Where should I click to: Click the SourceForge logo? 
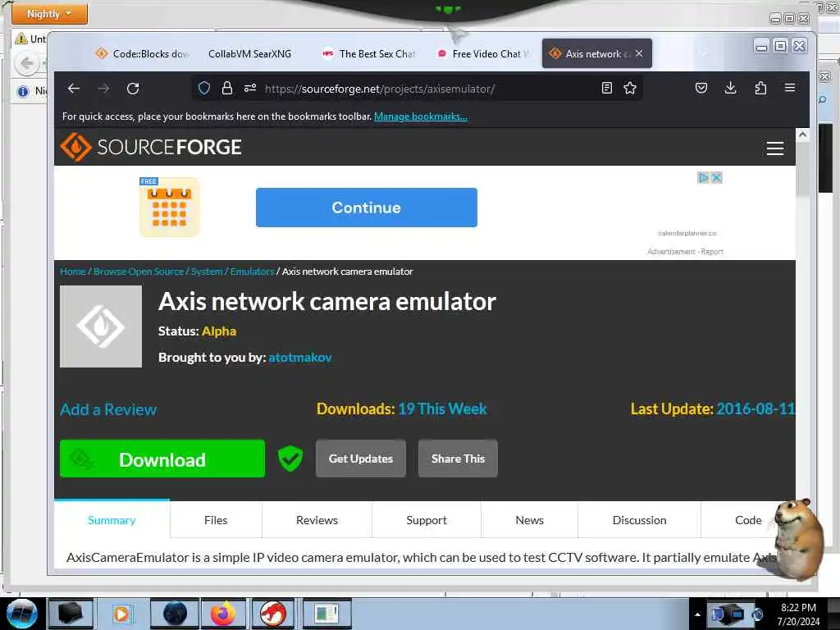click(151, 147)
